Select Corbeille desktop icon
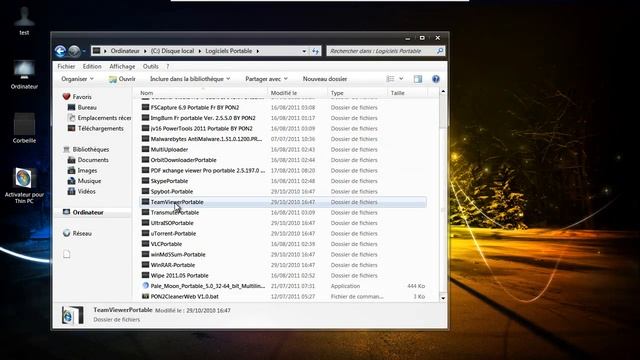Viewport: 640px width, 360px height. (x=24, y=128)
